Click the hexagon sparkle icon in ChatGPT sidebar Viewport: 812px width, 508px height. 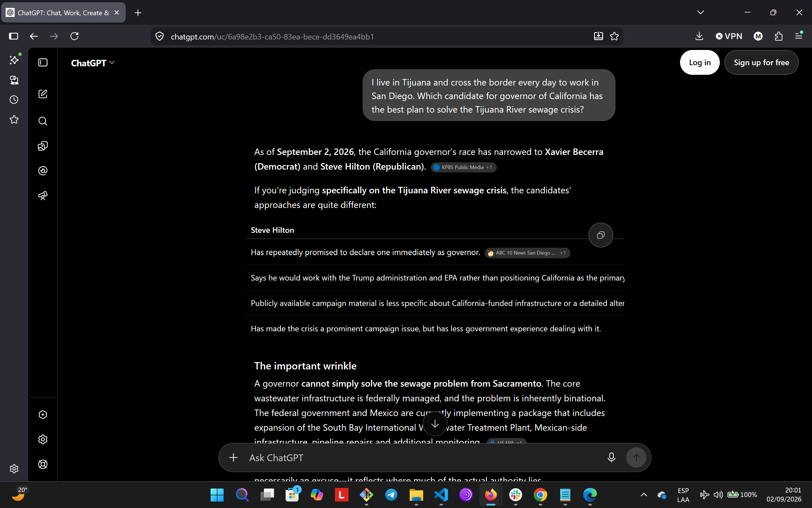click(43, 415)
